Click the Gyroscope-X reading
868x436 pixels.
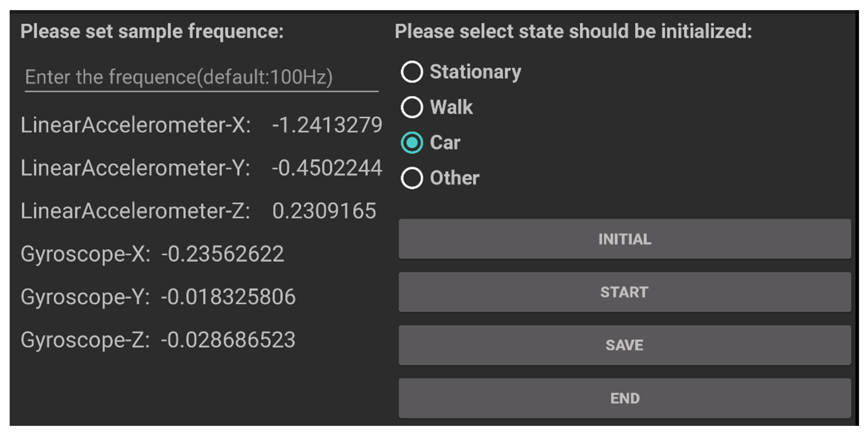point(222,254)
